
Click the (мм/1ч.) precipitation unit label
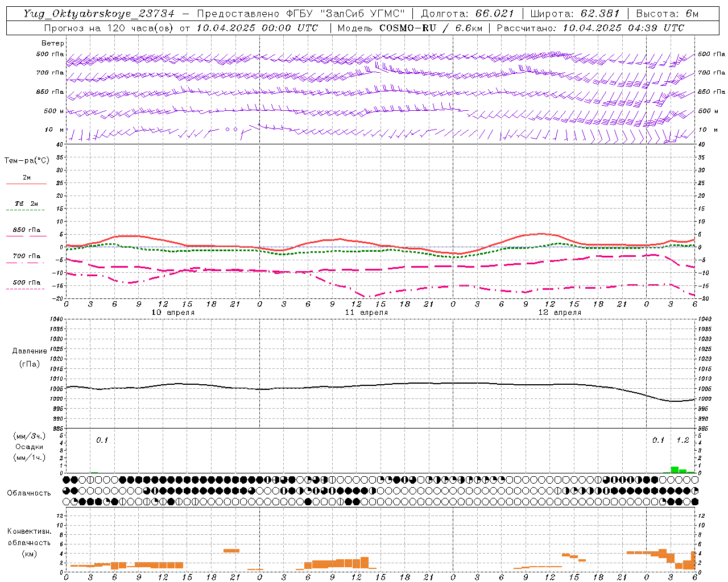point(30,458)
